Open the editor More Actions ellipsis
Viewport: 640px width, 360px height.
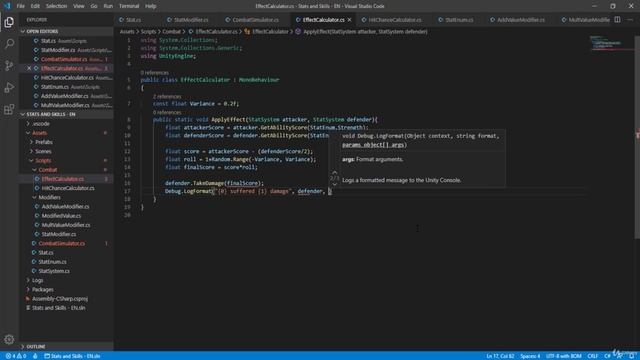pos(630,20)
